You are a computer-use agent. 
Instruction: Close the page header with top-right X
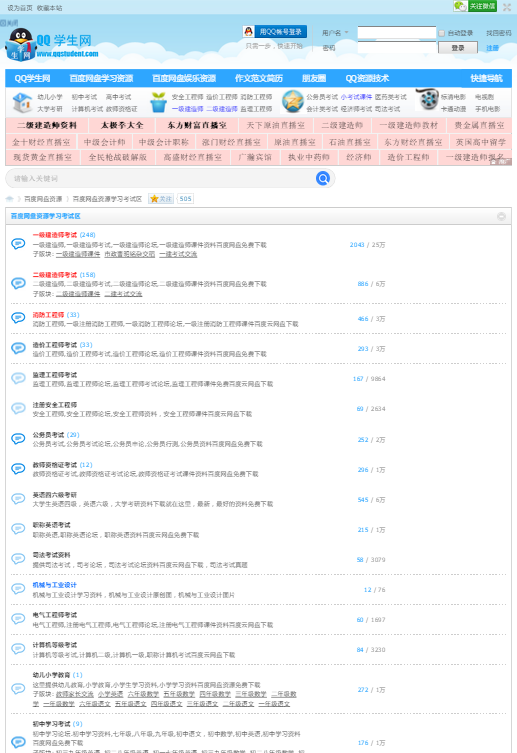point(506,7)
